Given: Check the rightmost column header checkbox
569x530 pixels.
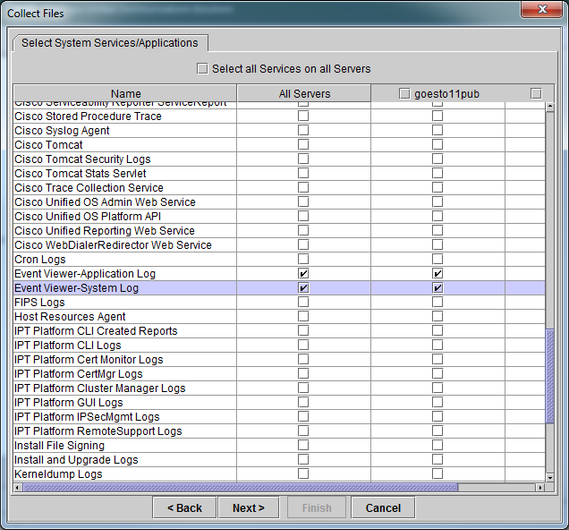Looking at the screenshot, I should point(536,94).
